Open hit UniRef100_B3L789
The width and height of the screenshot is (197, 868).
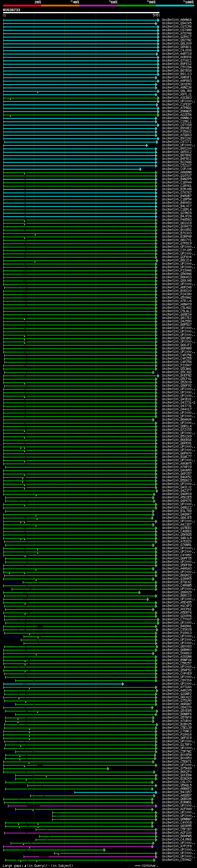click(177, 511)
